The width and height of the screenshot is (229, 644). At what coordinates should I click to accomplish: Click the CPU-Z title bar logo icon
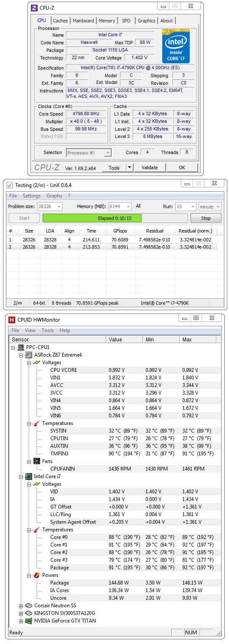tap(34, 8)
